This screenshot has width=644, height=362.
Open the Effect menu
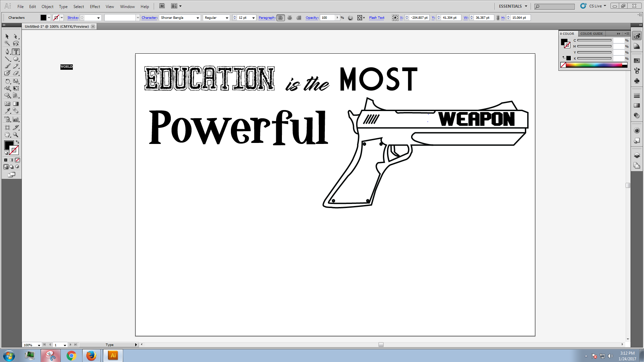pos(95,6)
